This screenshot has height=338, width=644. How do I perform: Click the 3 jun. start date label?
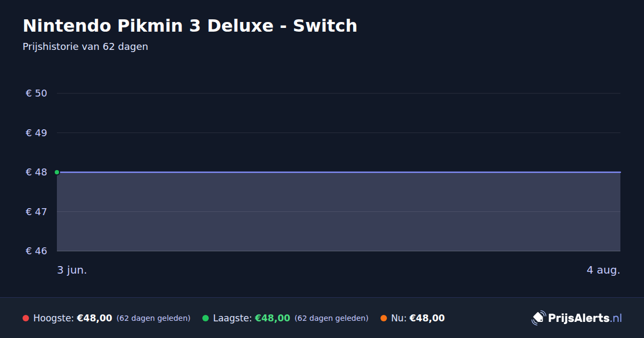pyautogui.click(x=72, y=270)
